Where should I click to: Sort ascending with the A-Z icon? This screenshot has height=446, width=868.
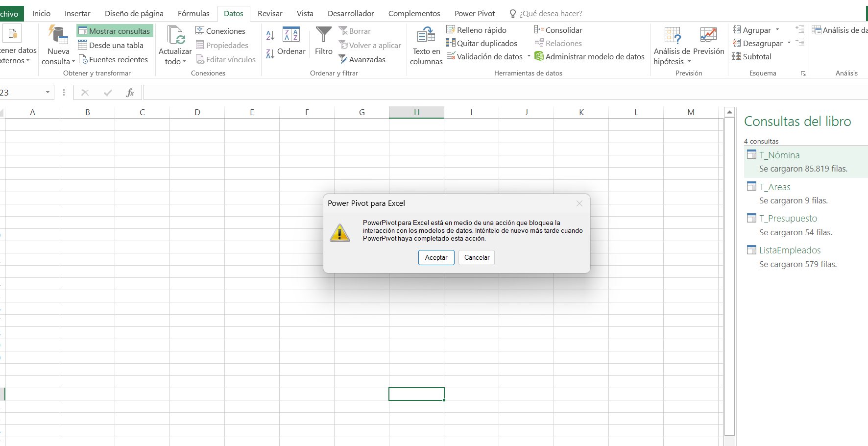click(x=270, y=35)
